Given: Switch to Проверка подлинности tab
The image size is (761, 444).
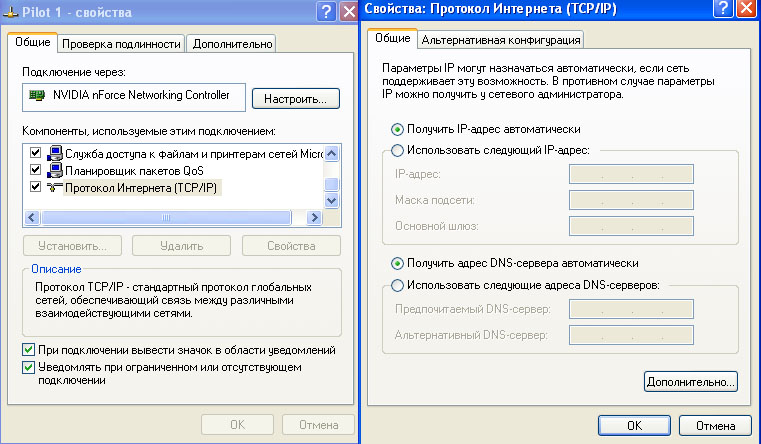Looking at the screenshot, I should 121,44.
